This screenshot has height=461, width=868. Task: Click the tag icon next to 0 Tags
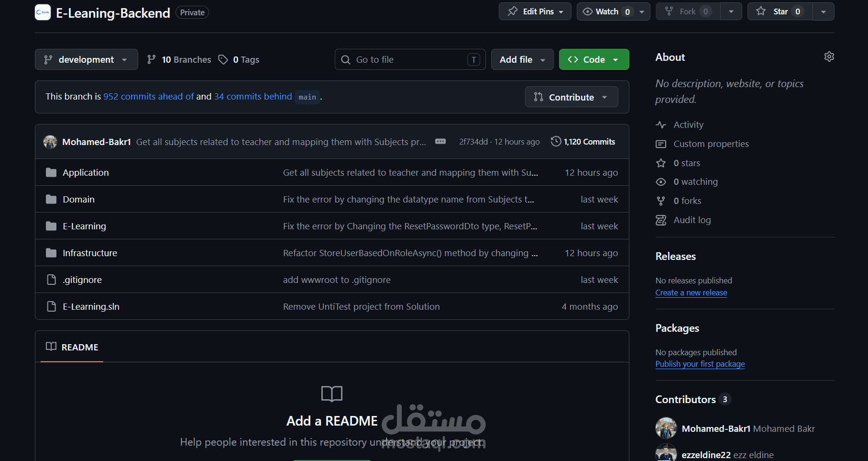coord(223,59)
